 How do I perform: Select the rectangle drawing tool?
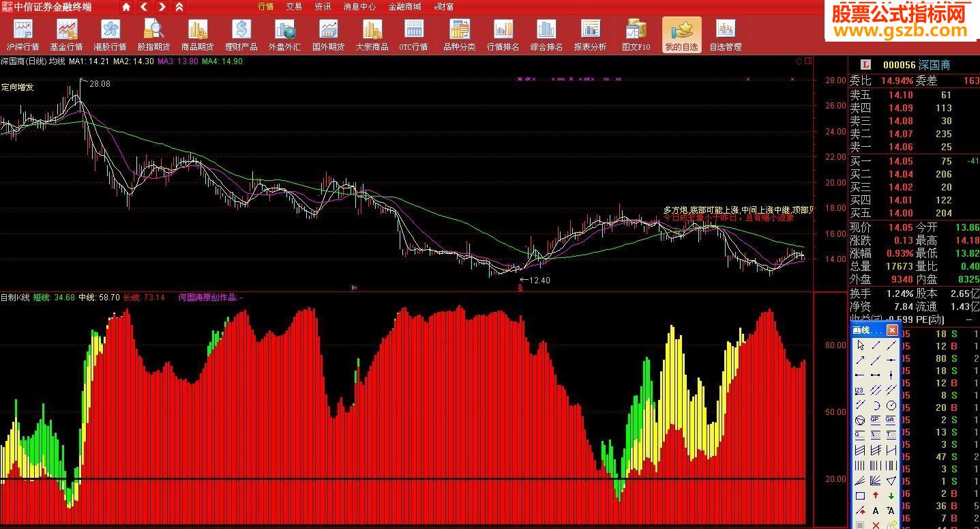861,496
